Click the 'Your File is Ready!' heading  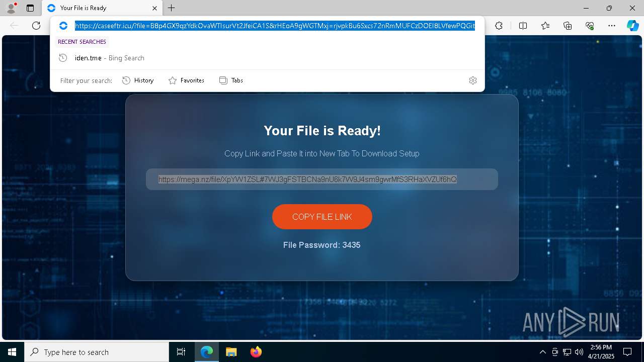point(322,131)
